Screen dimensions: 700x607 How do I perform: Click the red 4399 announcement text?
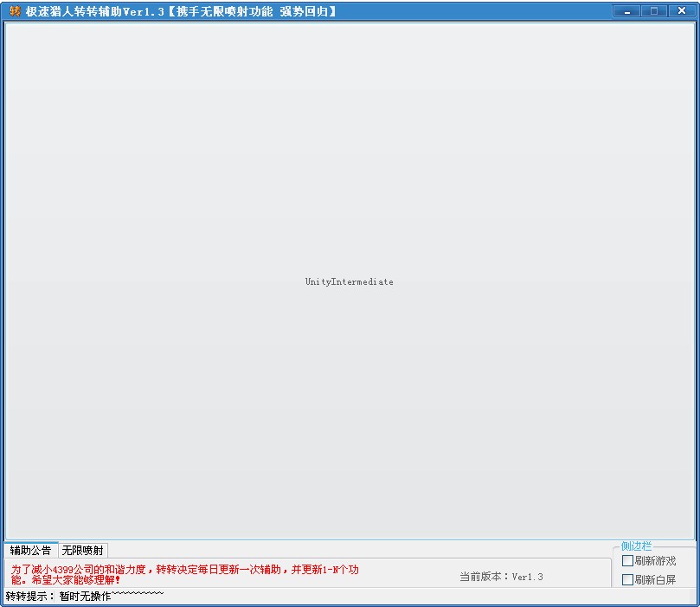pos(185,575)
